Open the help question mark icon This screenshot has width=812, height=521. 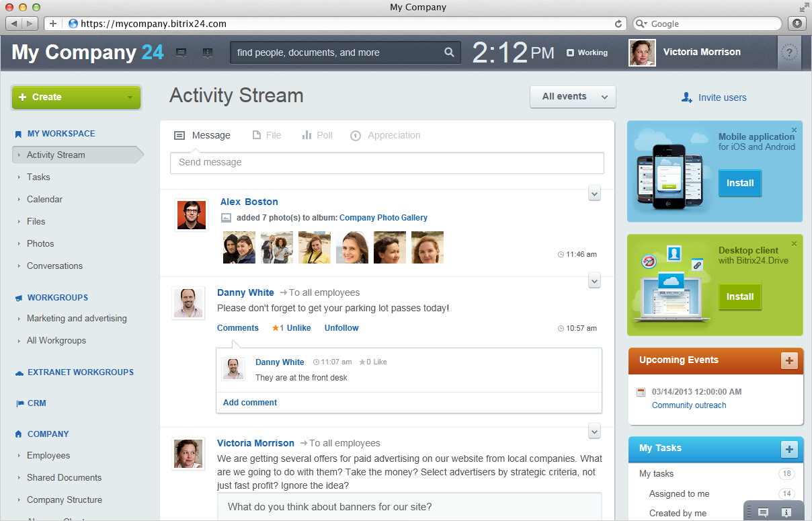pyautogui.click(x=790, y=52)
